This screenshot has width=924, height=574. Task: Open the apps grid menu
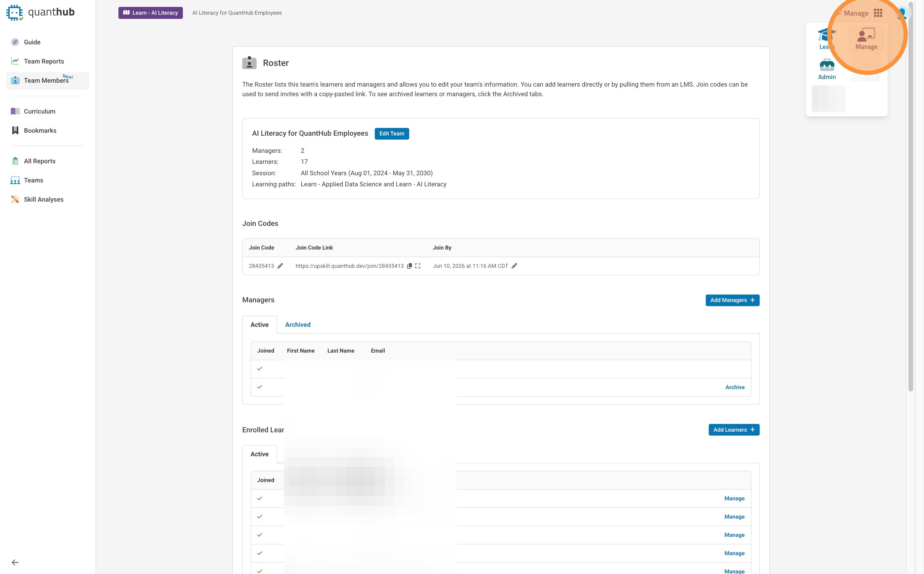click(x=878, y=13)
